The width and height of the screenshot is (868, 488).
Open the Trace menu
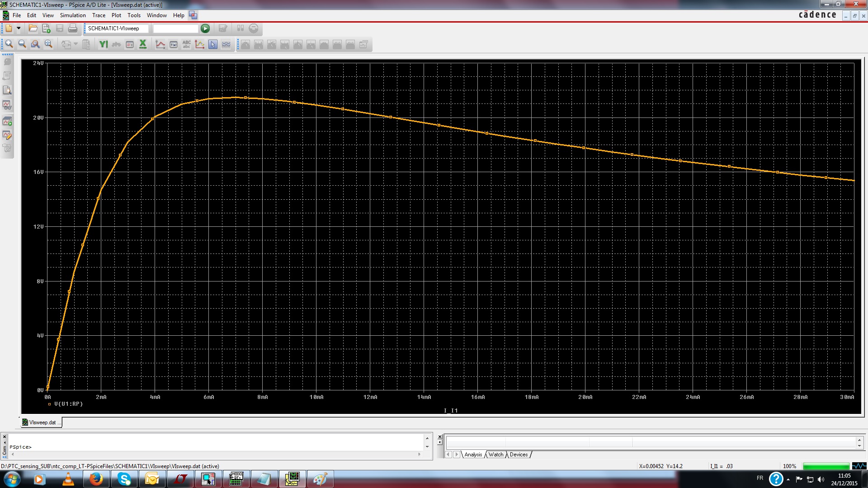point(99,15)
